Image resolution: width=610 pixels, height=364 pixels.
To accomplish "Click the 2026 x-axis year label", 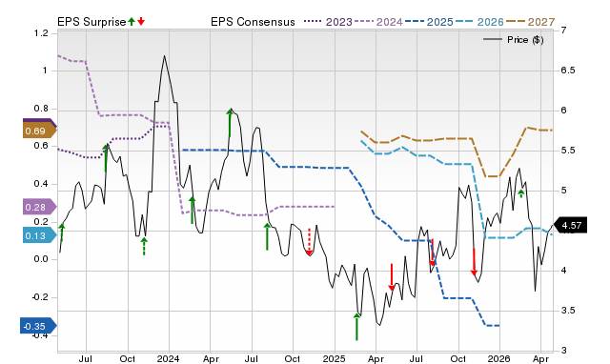I will (x=499, y=358).
